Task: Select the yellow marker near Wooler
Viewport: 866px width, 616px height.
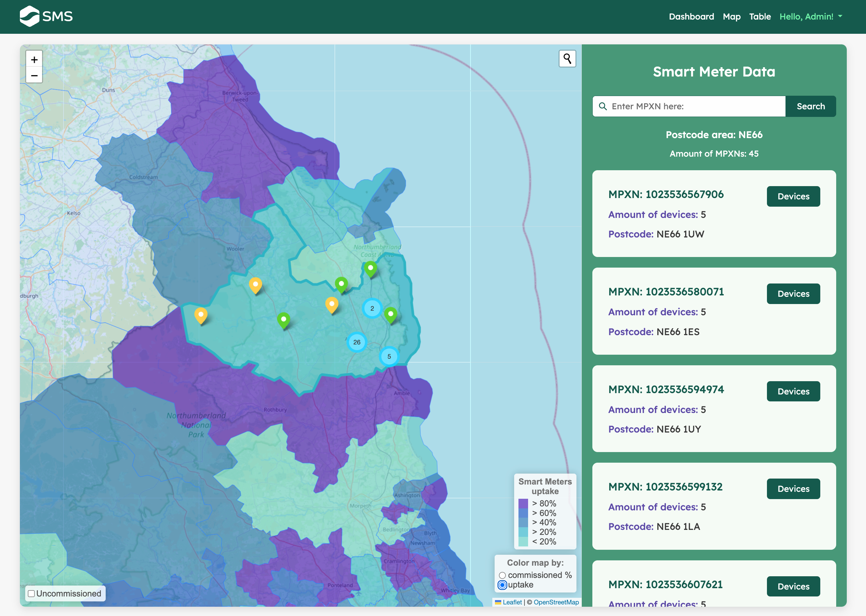Action: pyautogui.click(x=255, y=285)
